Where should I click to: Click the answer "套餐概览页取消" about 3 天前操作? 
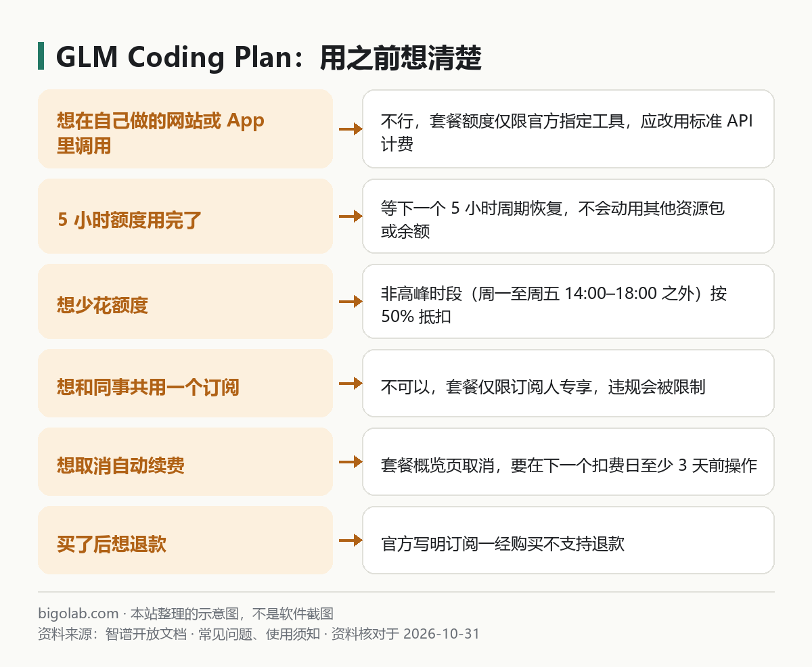pyautogui.click(x=568, y=461)
